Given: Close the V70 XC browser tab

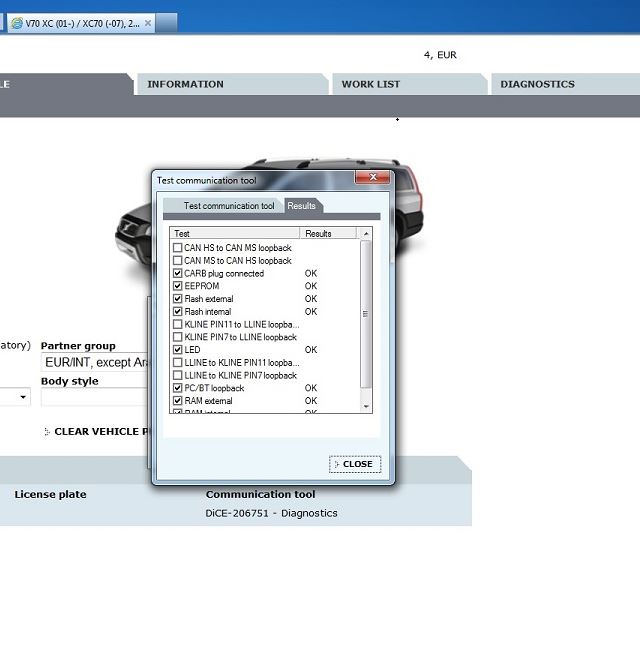Looking at the screenshot, I should (x=149, y=22).
